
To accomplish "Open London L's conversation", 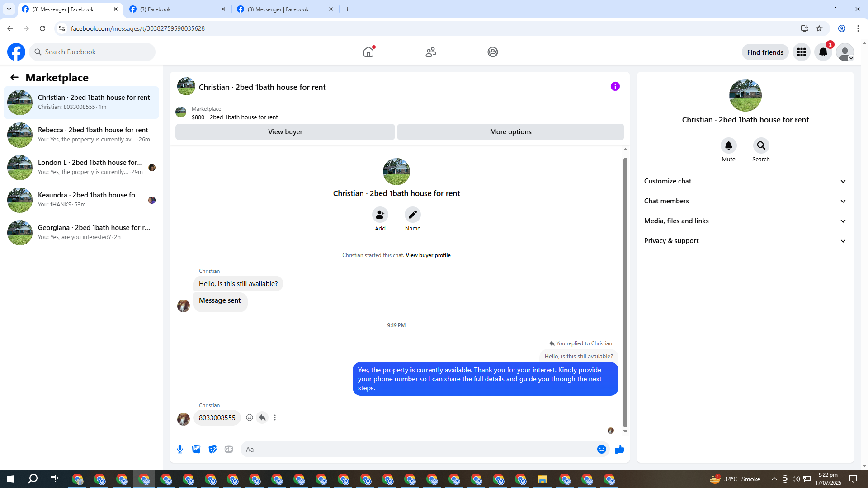I will point(81,168).
